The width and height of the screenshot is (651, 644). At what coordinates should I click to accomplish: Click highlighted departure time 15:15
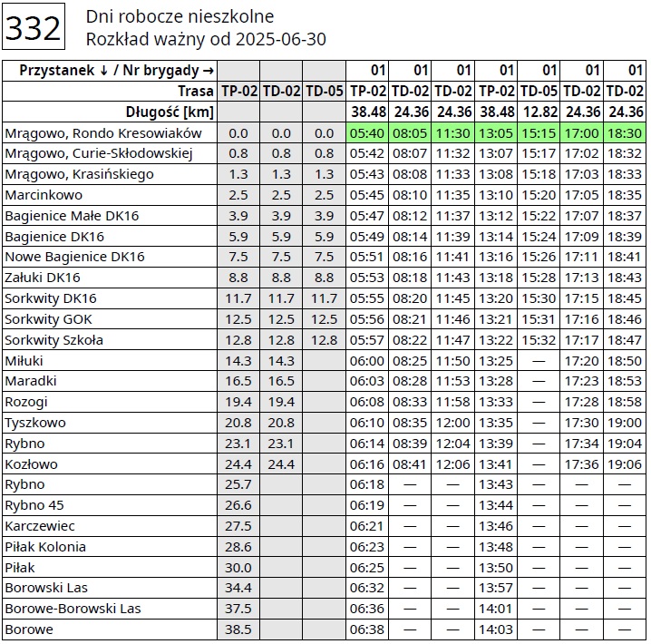(x=539, y=133)
